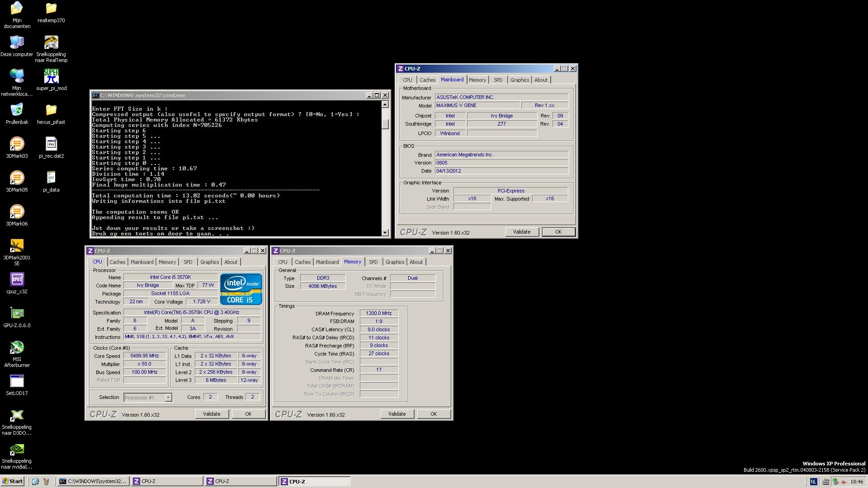
Task: Click the cmd window scroll-down arrow
Action: point(385,233)
